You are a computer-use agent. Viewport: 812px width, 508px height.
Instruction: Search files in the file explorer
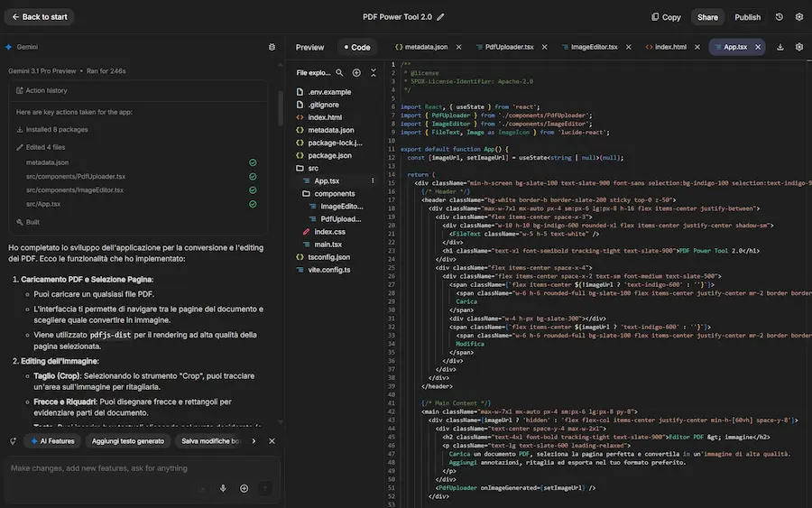click(340, 72)
